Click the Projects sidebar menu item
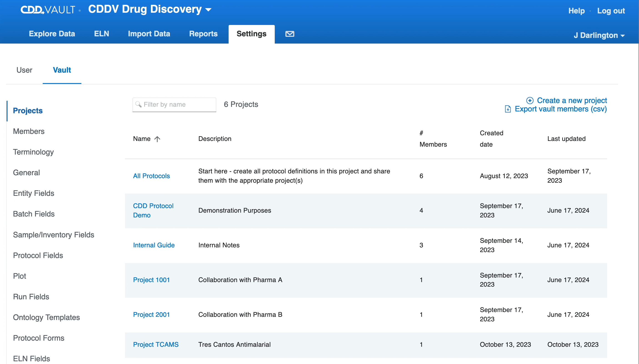This screenshot has width=639, height=364. point(28,110)
